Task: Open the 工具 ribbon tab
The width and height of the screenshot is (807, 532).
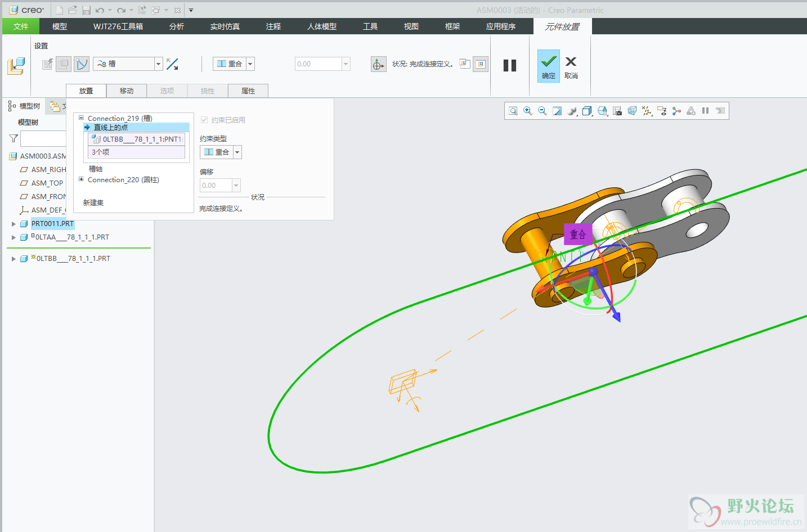Action: tap(370, 26)
